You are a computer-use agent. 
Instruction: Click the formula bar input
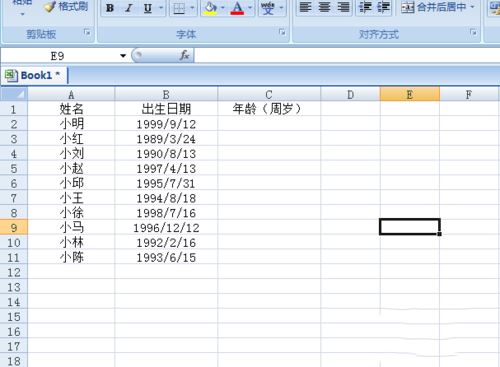[x=347, y=56]
